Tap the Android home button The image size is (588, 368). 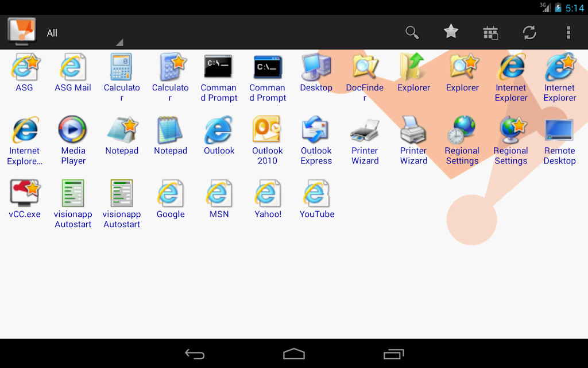[294, 354]
